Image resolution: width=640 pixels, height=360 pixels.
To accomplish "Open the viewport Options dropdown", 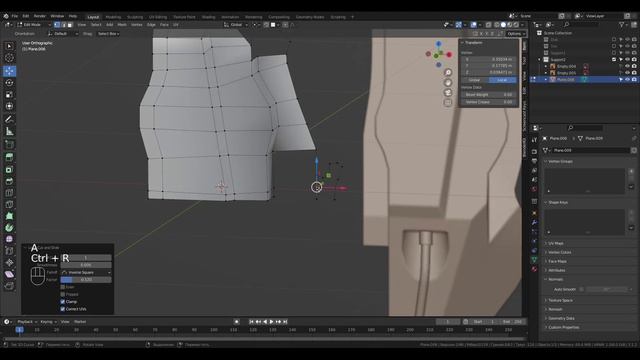I will tap(516, 34).
